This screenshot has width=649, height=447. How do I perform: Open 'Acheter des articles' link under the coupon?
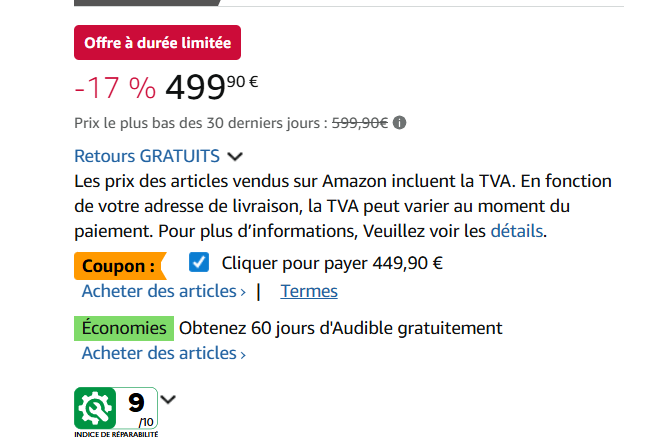[163, 291]
